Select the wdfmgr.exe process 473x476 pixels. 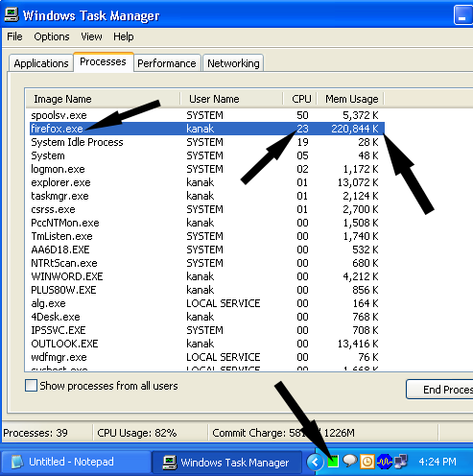click(x=207, y=357)
